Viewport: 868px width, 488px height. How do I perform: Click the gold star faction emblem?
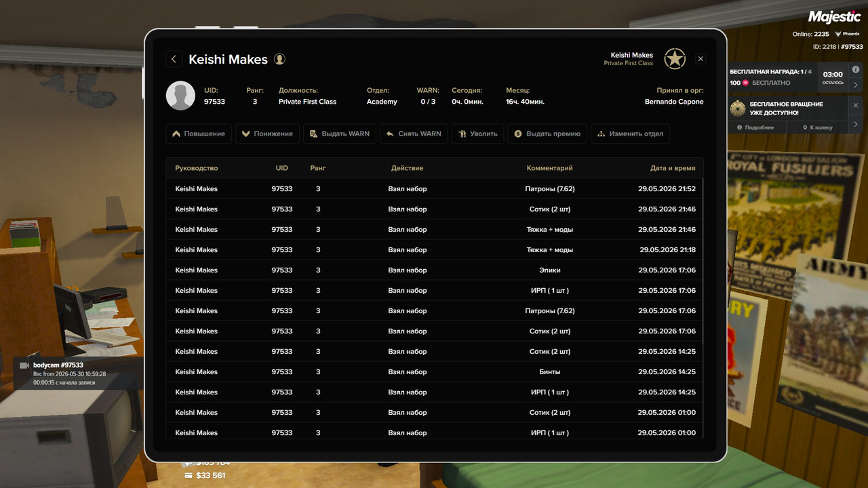pyautogui.click(x=675, y=59)
